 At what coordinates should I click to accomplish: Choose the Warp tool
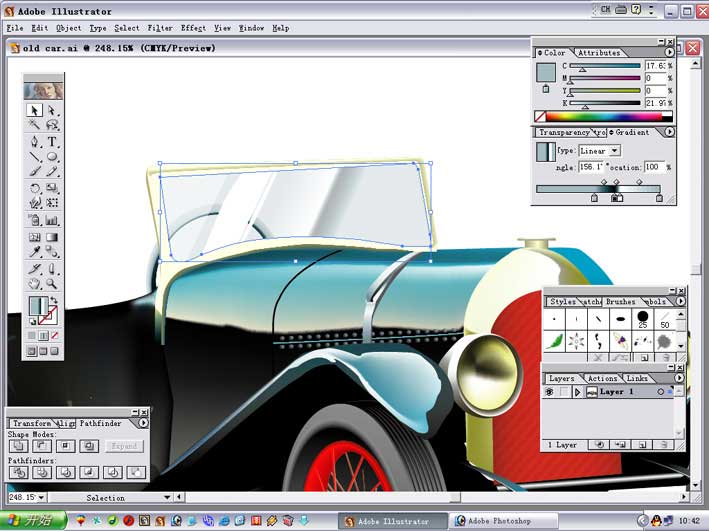pos(34,203)
